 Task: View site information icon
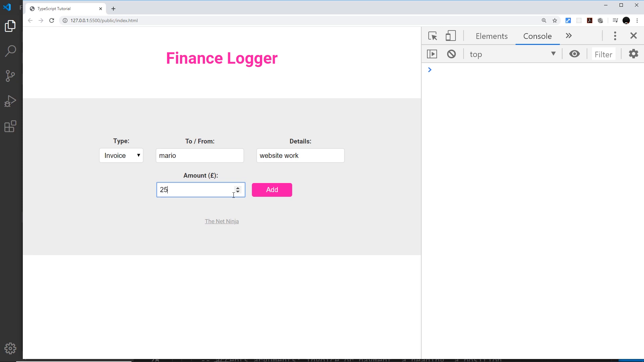(x=65, y=20)
